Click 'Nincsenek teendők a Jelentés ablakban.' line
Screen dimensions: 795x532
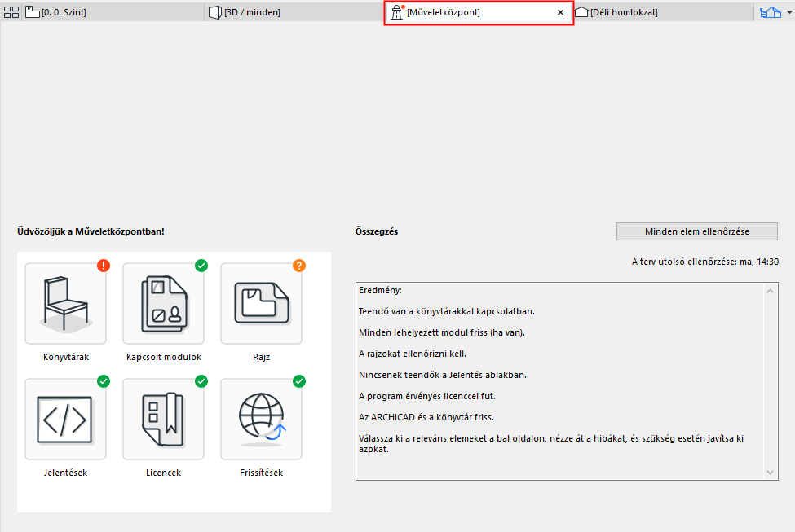pos(443,375)
